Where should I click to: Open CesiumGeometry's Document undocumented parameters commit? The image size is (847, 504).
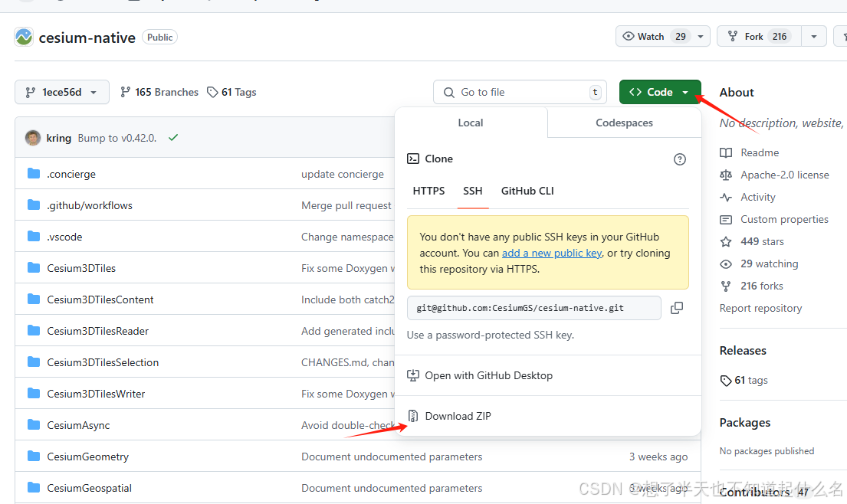pos(392,457)
